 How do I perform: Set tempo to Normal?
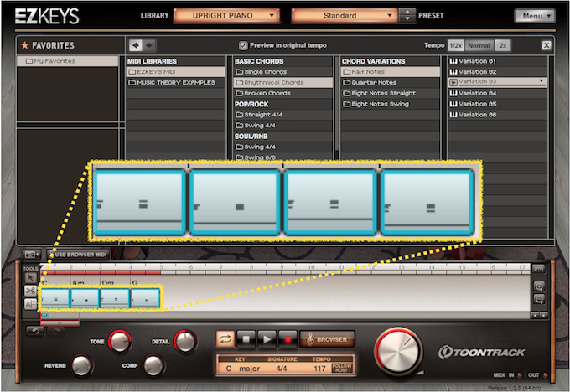pyautogui.click(x=479, y=45)
